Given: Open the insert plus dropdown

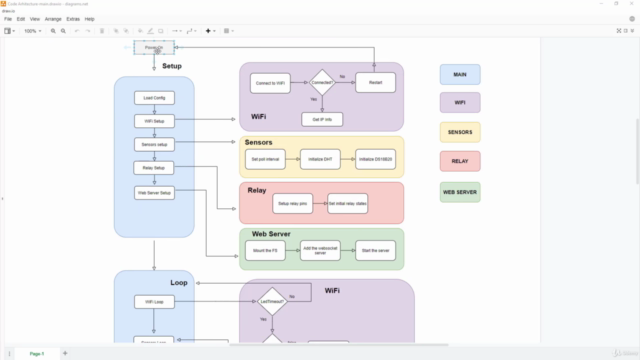Looking at the screenshot, I should click(210, 31).
